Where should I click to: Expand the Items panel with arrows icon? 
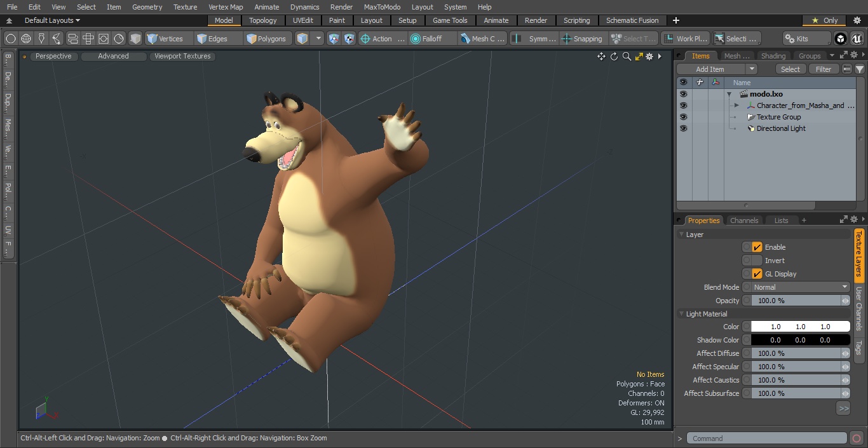[x=844, y=56]
